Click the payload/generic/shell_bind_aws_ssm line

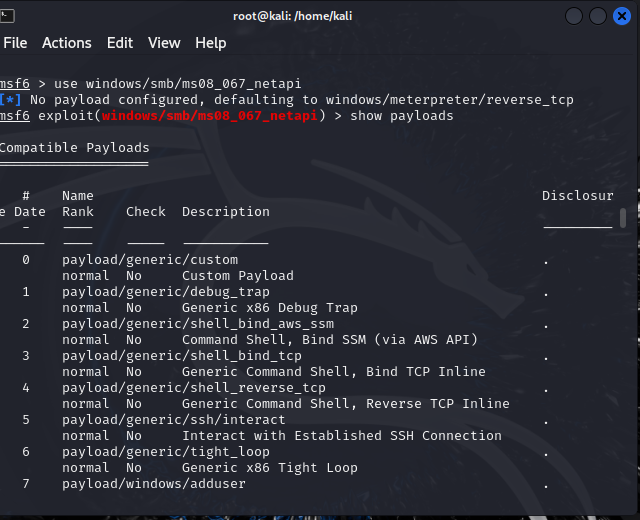[198, 324]
